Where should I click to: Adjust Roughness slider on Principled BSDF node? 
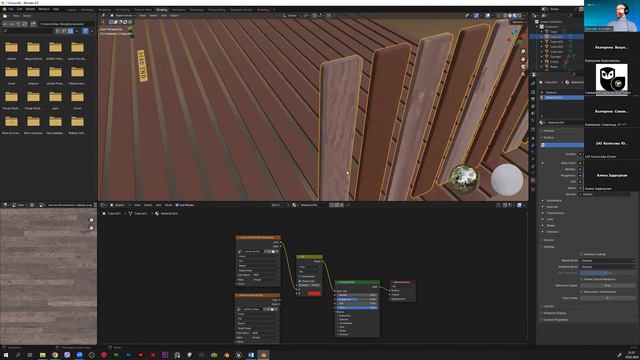click(x=357, y=299)
